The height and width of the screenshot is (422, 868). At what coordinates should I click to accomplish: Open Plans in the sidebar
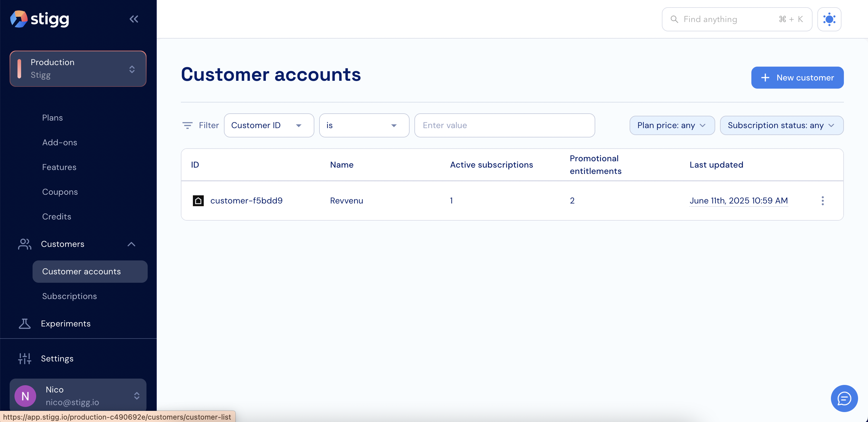52,118
